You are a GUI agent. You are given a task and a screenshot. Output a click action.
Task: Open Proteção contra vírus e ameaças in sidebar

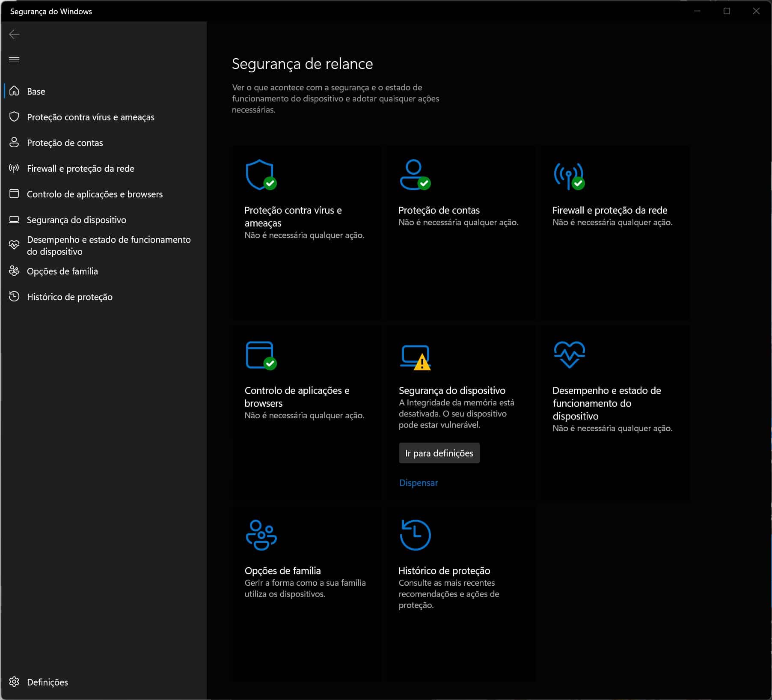(x=90, y=117)
